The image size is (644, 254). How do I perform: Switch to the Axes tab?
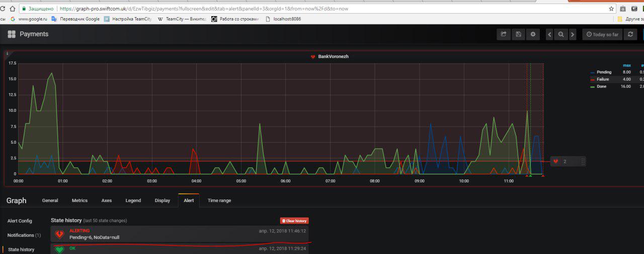107,201
